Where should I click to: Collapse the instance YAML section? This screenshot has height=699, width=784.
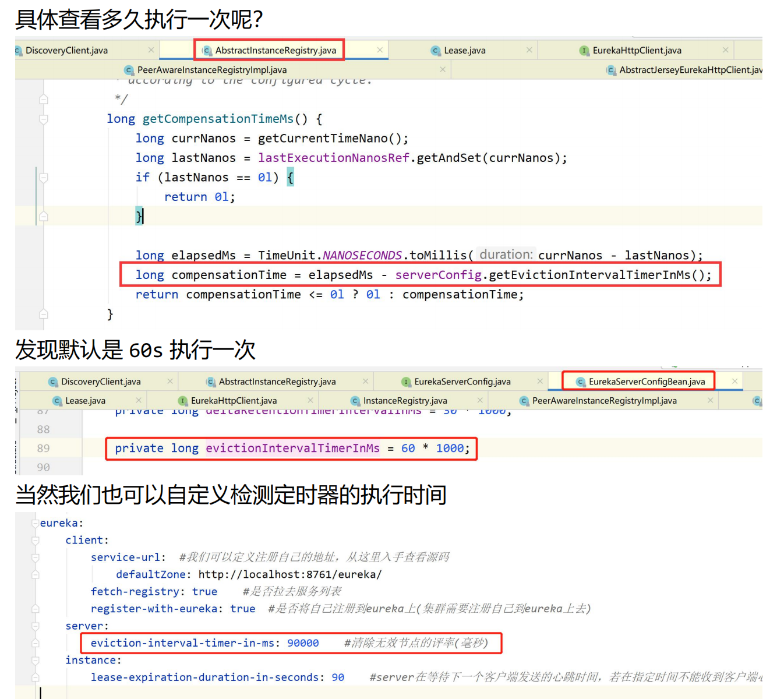pos(36,661)
